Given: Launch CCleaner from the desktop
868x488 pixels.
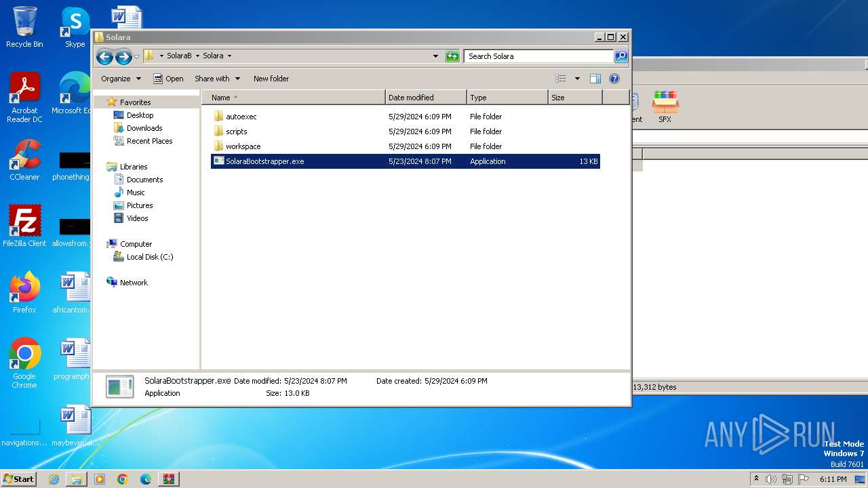Looking at the screenshot, I should coord(24,160).
